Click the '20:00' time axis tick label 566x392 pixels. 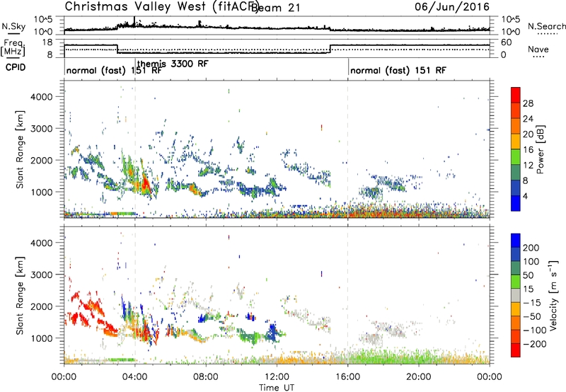coord(419,377)
